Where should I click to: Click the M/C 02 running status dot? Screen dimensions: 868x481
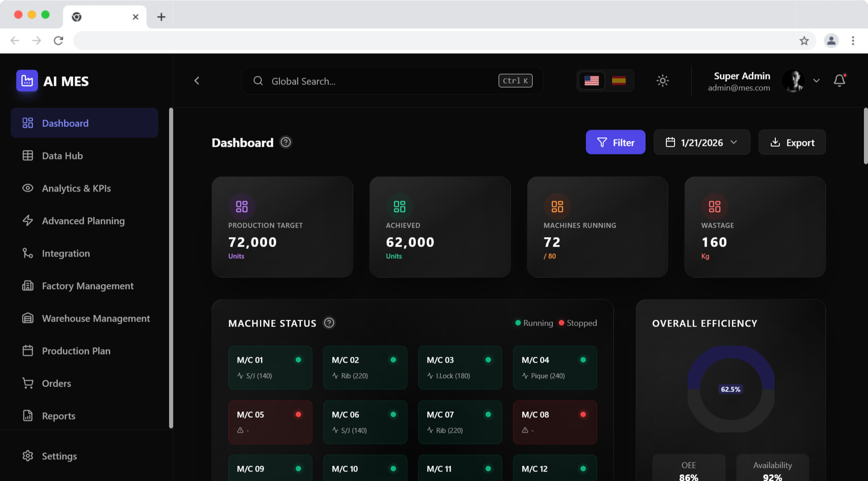tap(393, 360)
